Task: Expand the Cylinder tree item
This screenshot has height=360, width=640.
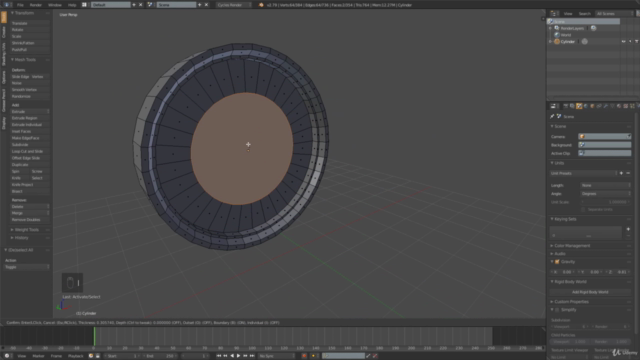Action: (x=550, y=42)
